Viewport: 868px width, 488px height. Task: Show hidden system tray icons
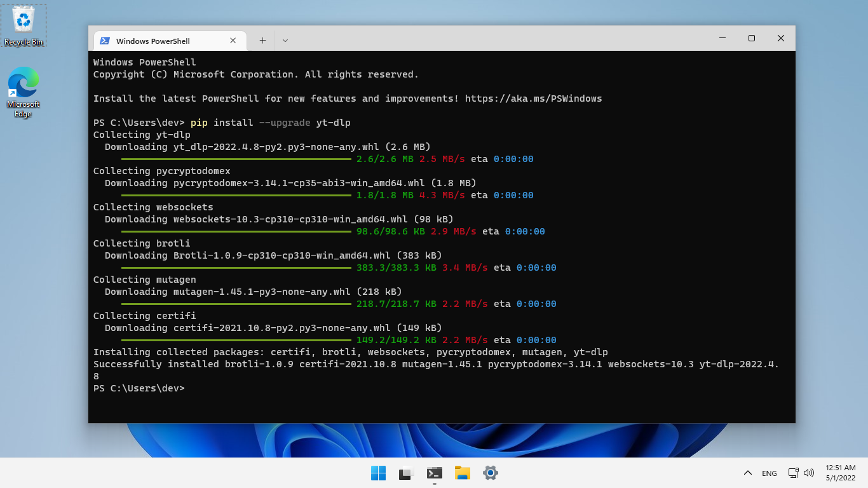[x=748, y=473]
